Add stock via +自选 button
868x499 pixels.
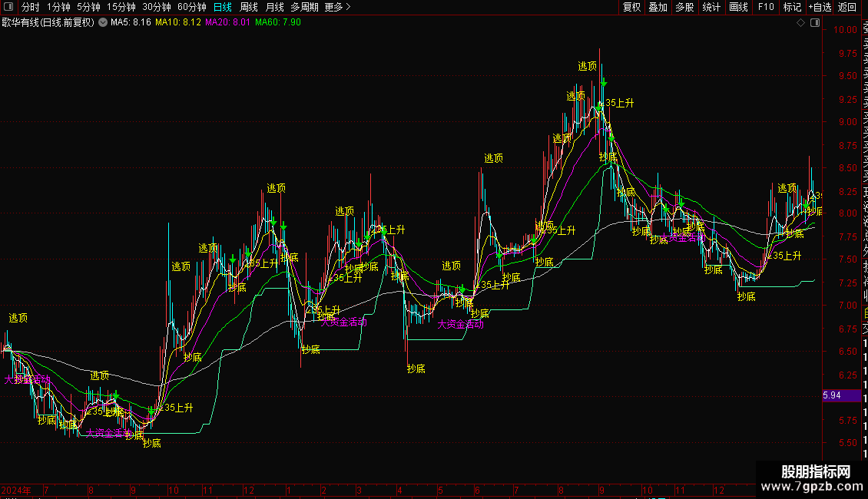[x=820, y=7]
